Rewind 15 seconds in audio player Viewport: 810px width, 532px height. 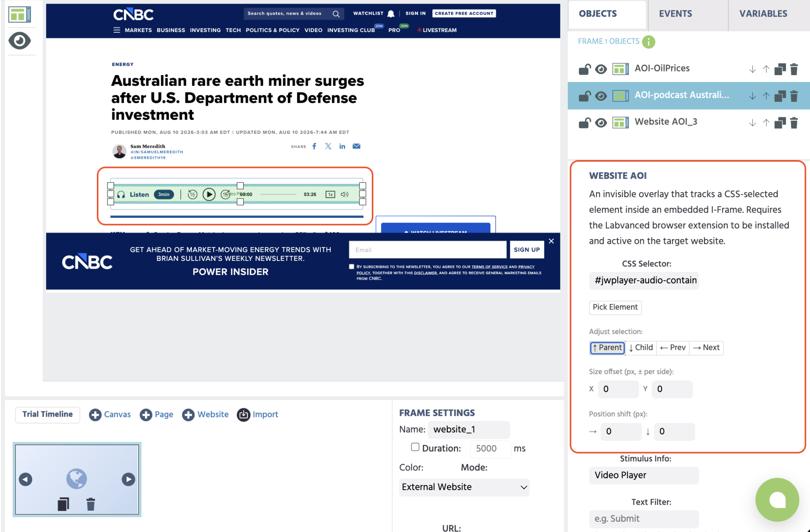coord(192,194)
